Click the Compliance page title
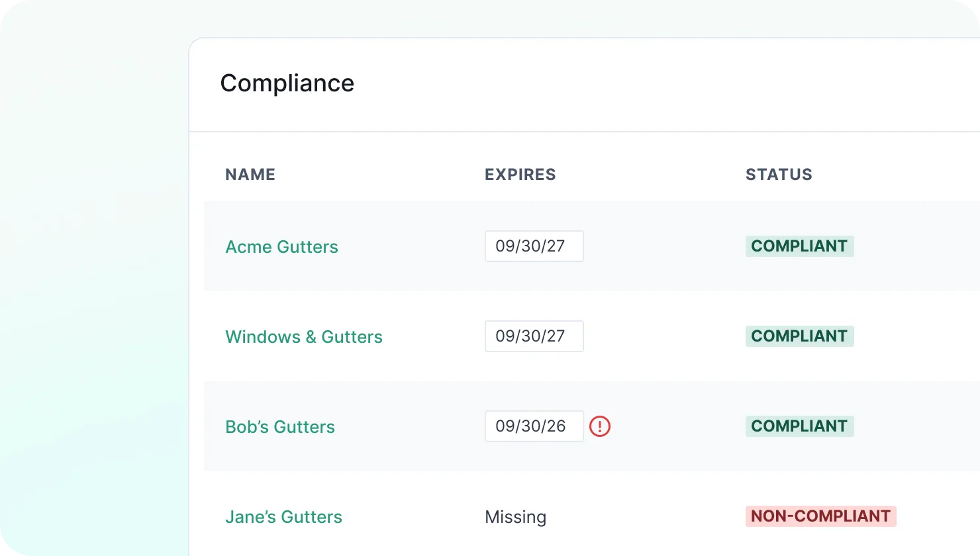Viewport: 980px width, 556px height. pos(287,83)
